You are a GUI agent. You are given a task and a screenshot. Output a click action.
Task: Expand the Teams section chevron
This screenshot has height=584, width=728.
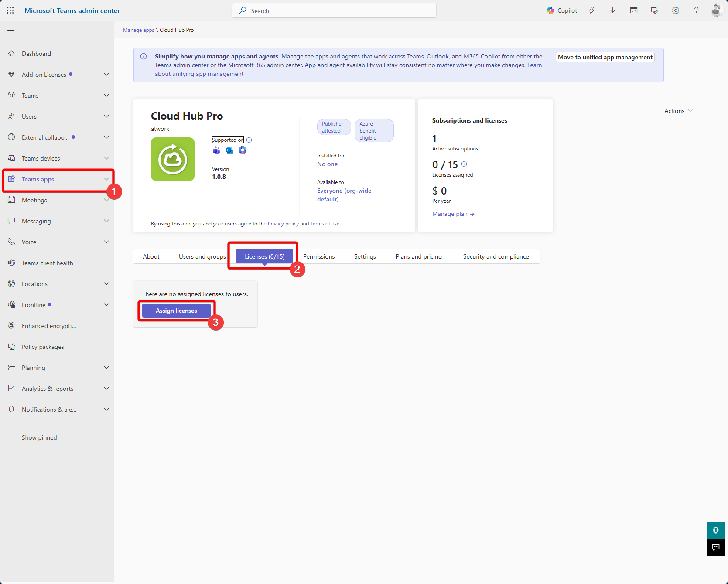(x=106, y=96)
